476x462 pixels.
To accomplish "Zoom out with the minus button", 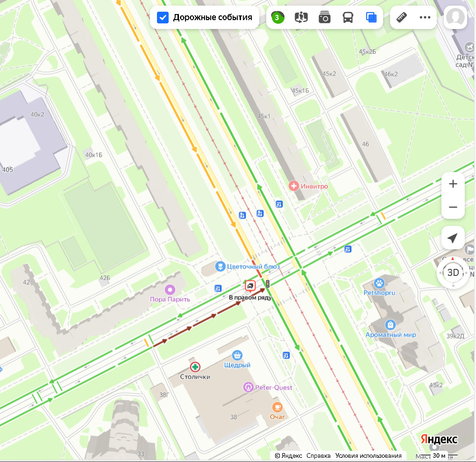I will [453, 207].
